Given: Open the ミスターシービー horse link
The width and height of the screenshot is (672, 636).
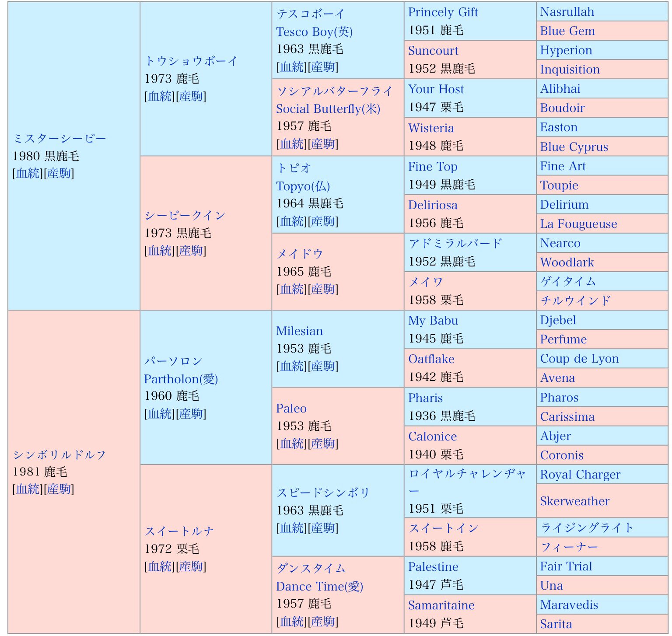Looking at the screenshot, I should (x=59, y=139).
